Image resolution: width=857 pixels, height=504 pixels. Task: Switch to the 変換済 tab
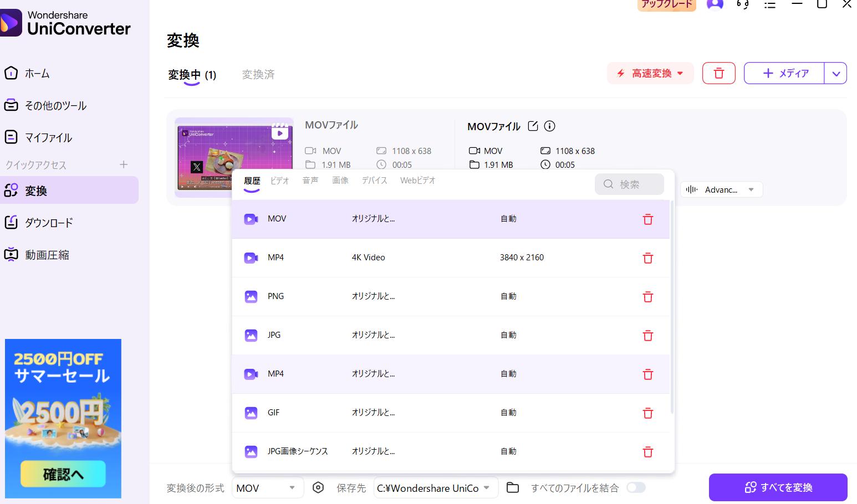258,74
